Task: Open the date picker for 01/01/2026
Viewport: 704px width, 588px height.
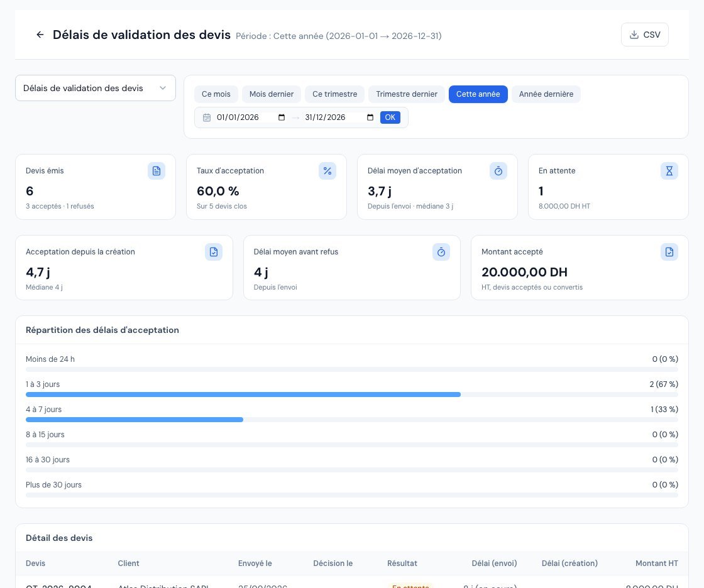Action: point(282,117)
